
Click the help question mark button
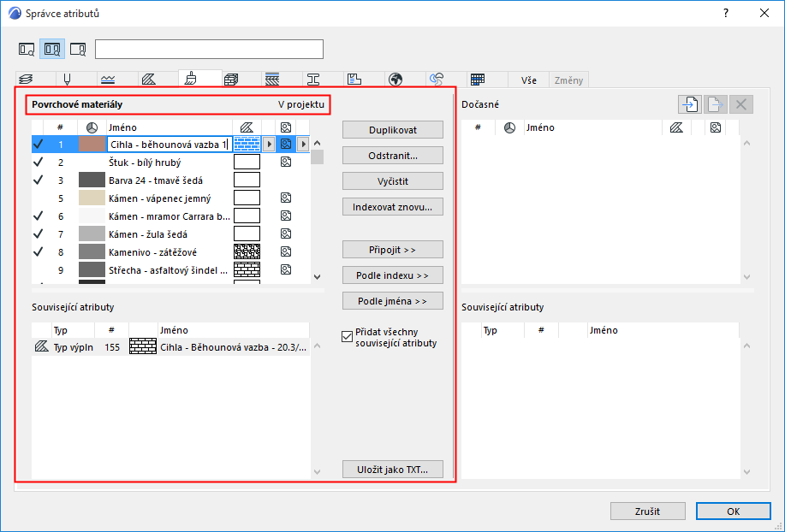coord(726,13)
